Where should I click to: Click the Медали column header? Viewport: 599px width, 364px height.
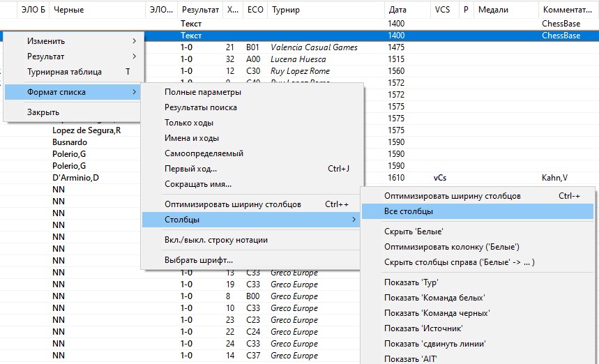(x=506, y=10)
